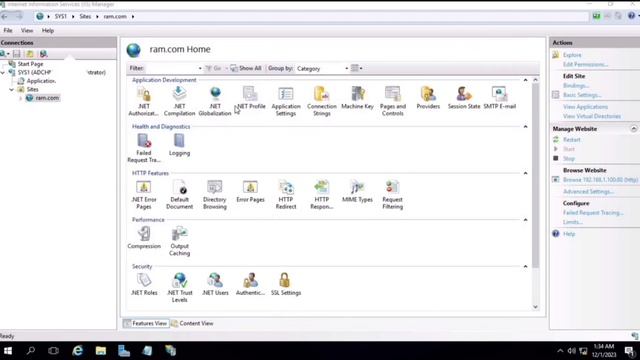Collapse Manage Website actions section
Viewport: 640px width, 360px height.
click(633, 129)
